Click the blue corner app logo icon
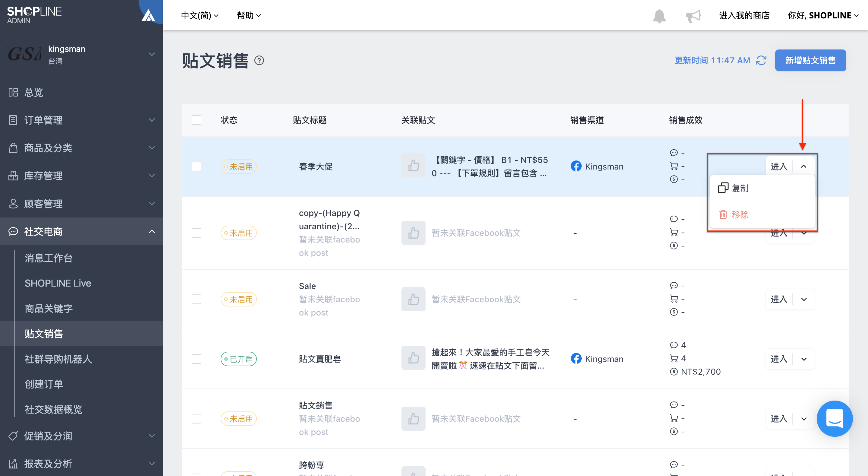The image size is (868, 476). [x=148, y=15]
